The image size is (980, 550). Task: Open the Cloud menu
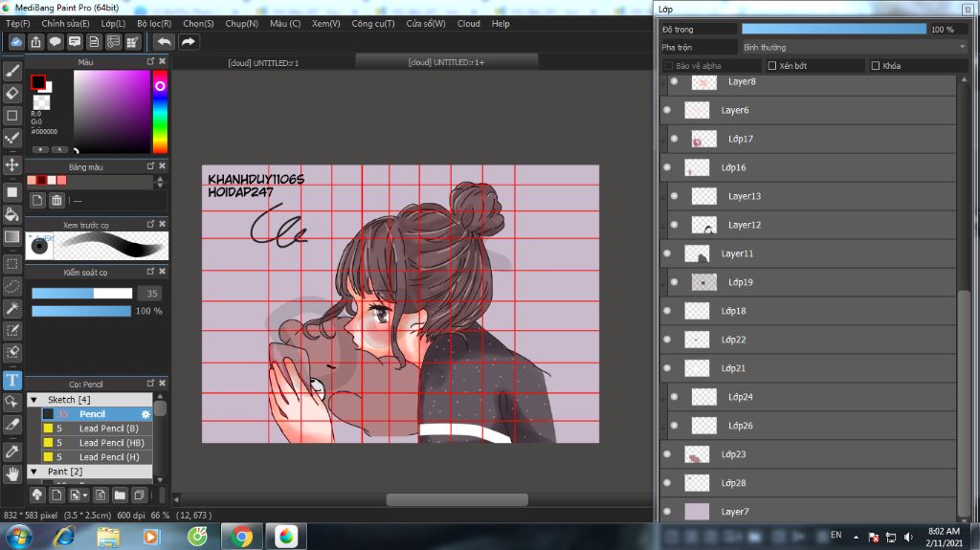[468, 23]
